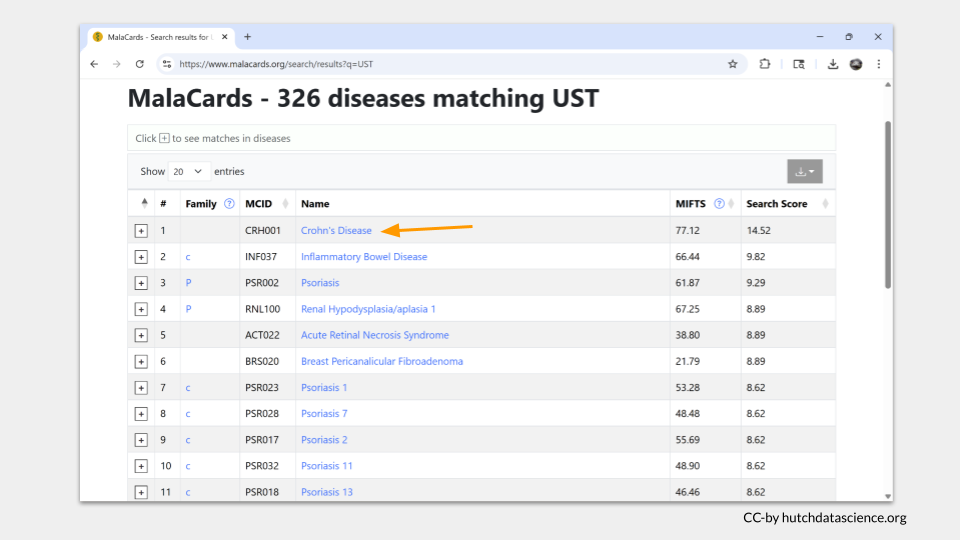Viewport: 960px width, 540px height.
Task: Expand matches for Psoriasis 13 row
Action: (x=141, y=492)
